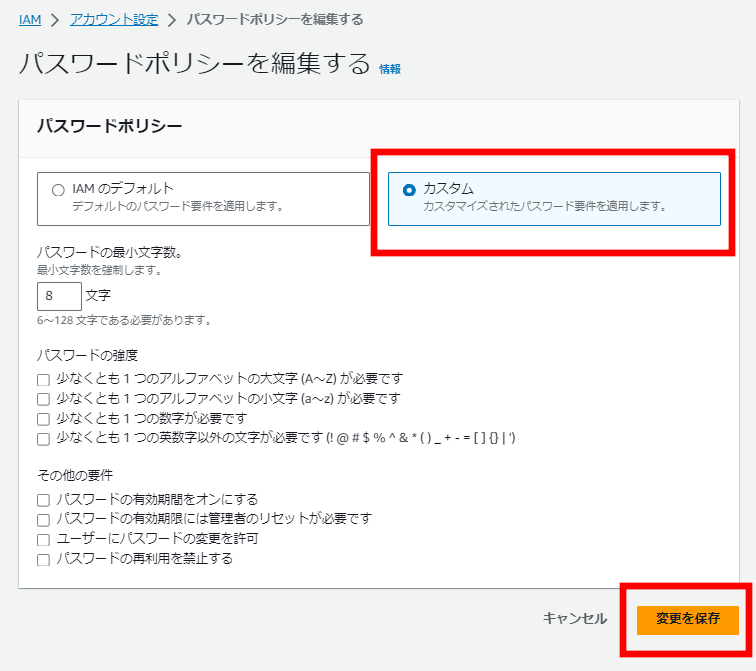Screen dimensions: 756x671
Task: Check non-alphanumeric character requirement box
Action: tap(43, 439)
